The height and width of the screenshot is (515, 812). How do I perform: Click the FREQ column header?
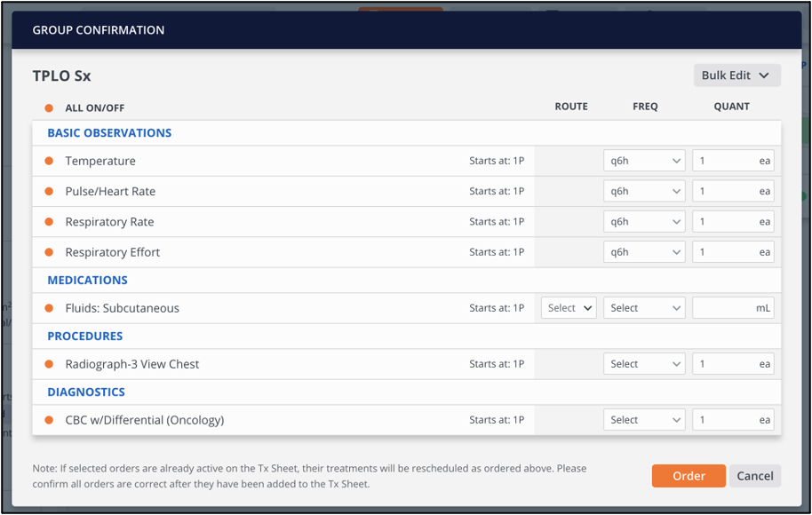(645, 107)
